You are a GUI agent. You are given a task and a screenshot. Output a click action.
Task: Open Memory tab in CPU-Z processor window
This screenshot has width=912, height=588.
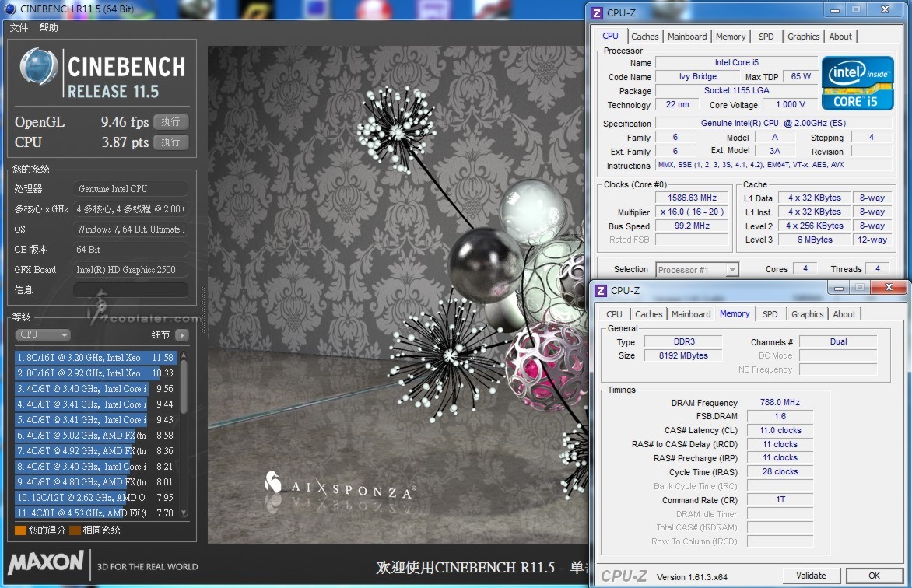click(x=731, y=37)
